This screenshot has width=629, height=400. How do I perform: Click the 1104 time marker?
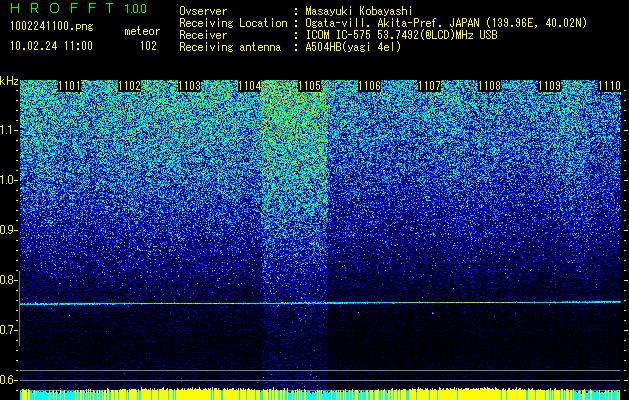click(249, 86)
